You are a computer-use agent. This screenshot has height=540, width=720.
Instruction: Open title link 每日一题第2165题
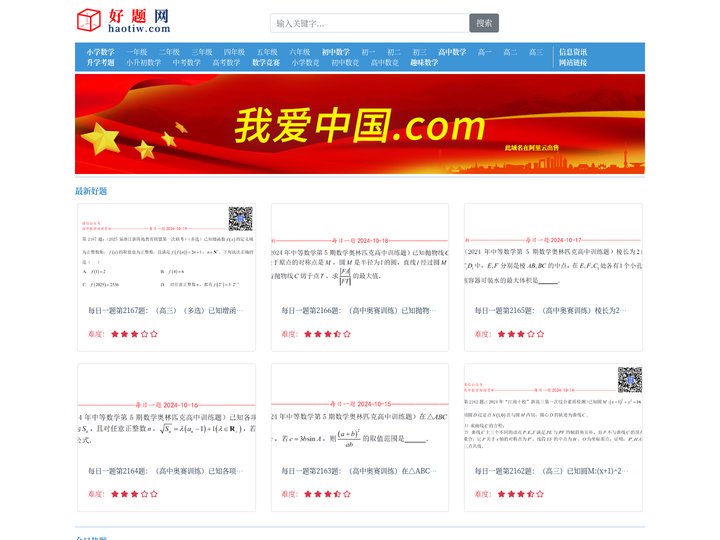(x=550, y=311)
